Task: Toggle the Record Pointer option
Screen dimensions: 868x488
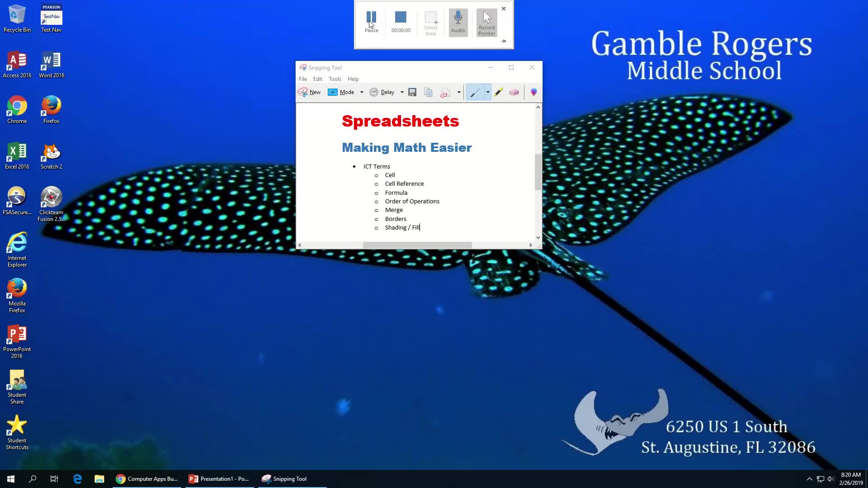Action: point(486,23)
